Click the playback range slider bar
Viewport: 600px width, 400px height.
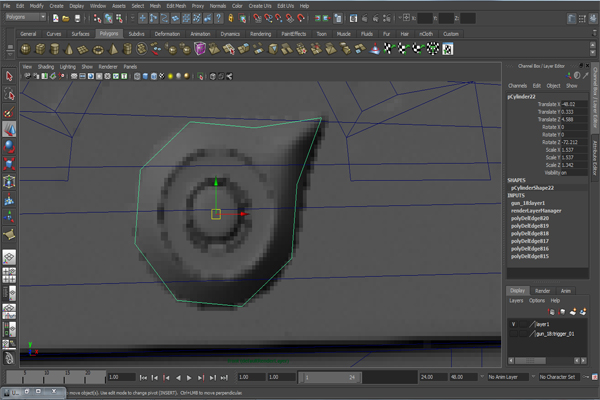click(x=329, y=377)
